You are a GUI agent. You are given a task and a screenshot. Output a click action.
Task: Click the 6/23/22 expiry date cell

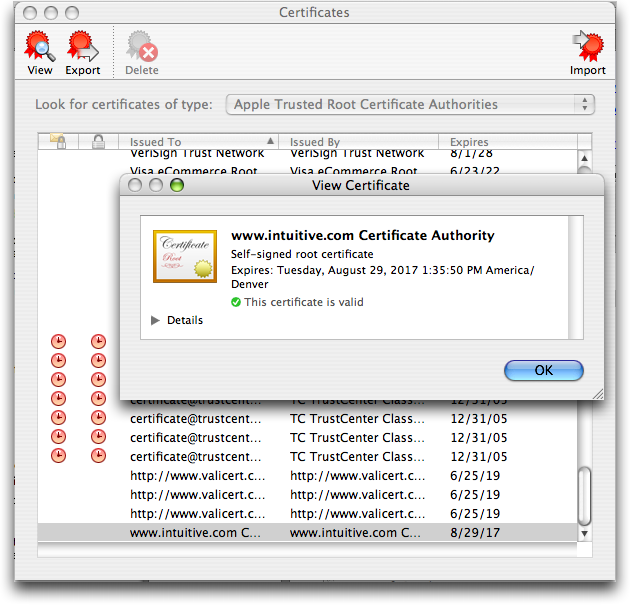point(475,171)
